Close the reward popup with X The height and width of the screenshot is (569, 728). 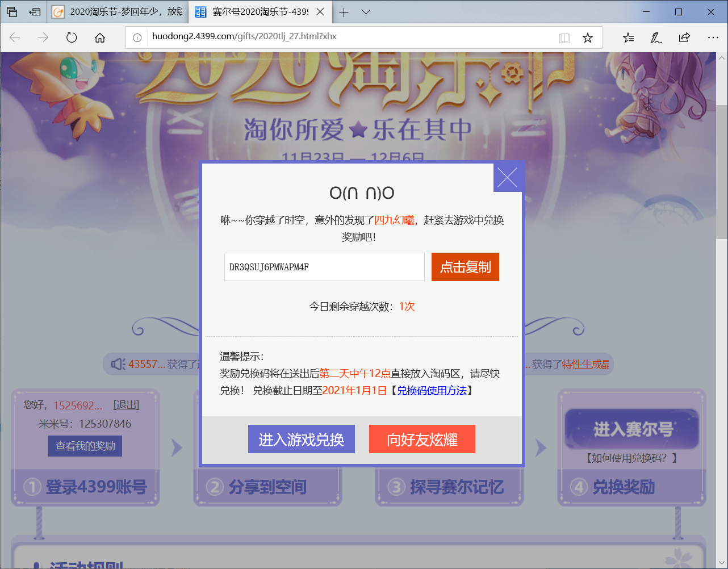pos(507,177)
